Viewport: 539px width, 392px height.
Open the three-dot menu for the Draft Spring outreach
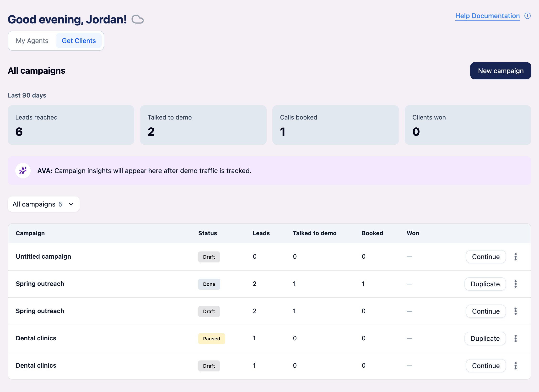(516, 311)
